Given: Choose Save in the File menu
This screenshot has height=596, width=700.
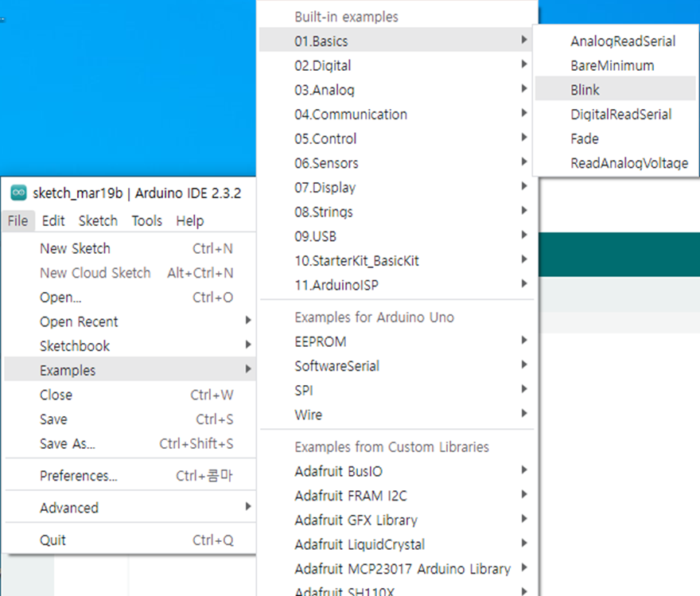Looking at the screenshot, I should [130, 419].
